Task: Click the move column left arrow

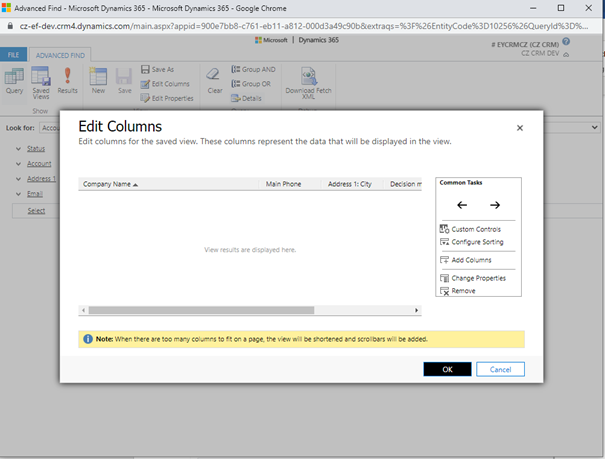Action: [x=461, y=205]
